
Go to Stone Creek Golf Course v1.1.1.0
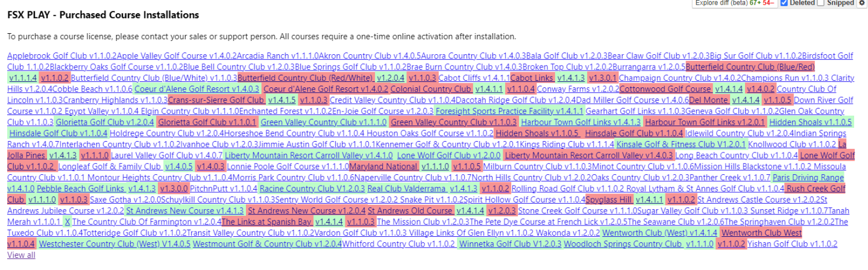pyautogui.click(x=577, y=212)
